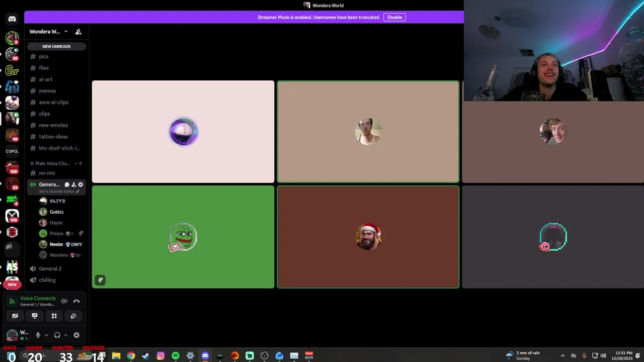Open headphone output options arrow

pyautogui.click(x=65, y=335)
